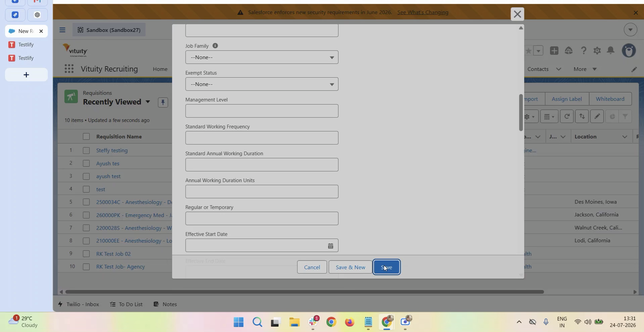Click the dialog's vertical scrollbar thumb
This screenshot has height=332, width=644.
point(521,113)
